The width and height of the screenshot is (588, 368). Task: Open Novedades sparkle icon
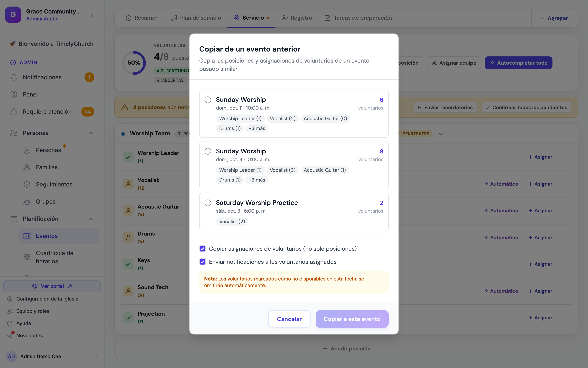(10, 336)
